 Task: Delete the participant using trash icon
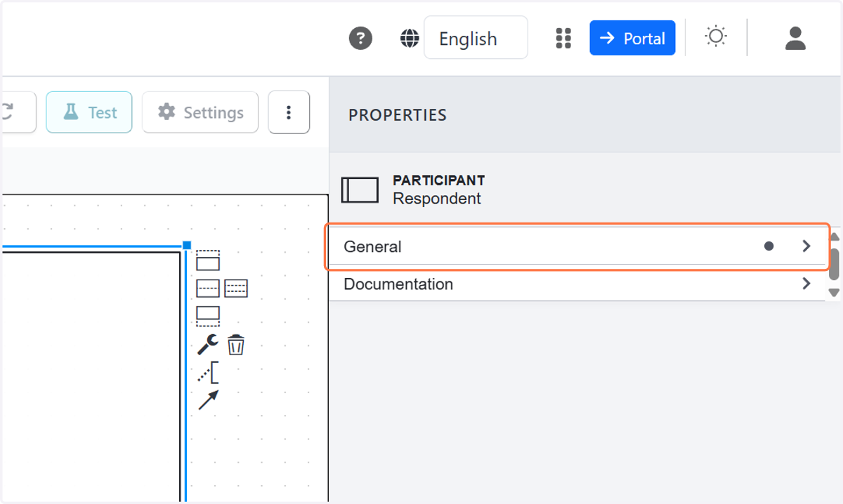tap(236, 345)
